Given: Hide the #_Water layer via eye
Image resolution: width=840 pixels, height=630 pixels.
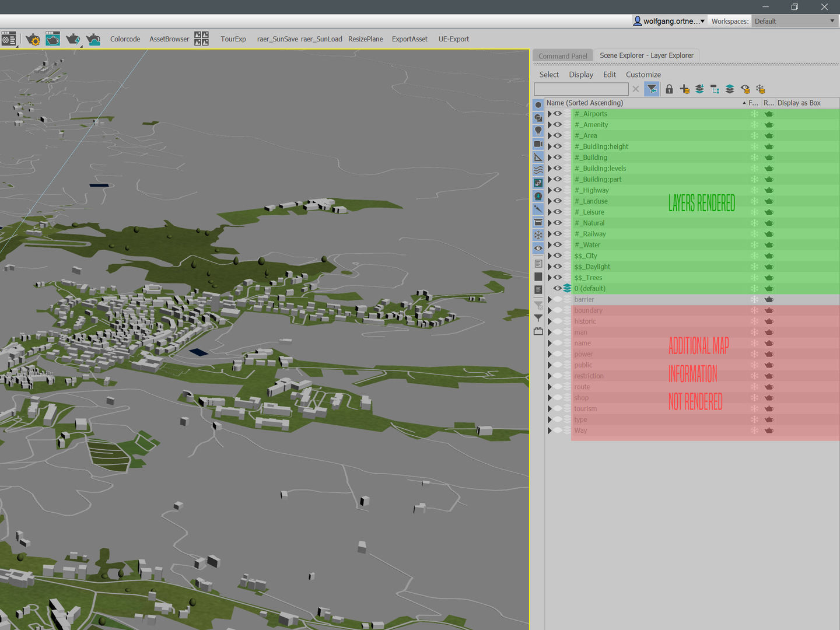Looking at the screenshot, I should point(558,245).
